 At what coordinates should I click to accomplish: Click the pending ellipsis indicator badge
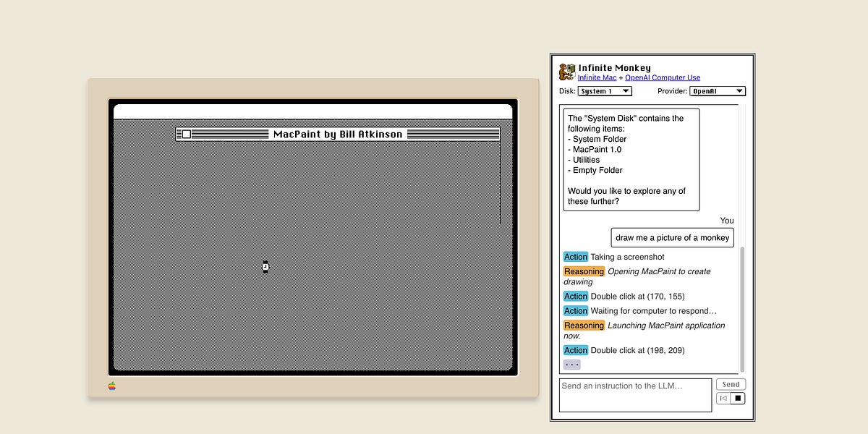point(572,365)
